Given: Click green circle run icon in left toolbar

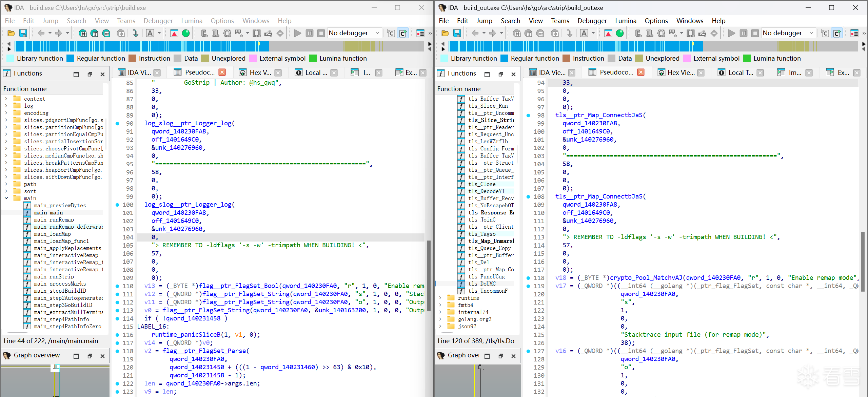Looking at the screenshot, I should click(186, 33).
